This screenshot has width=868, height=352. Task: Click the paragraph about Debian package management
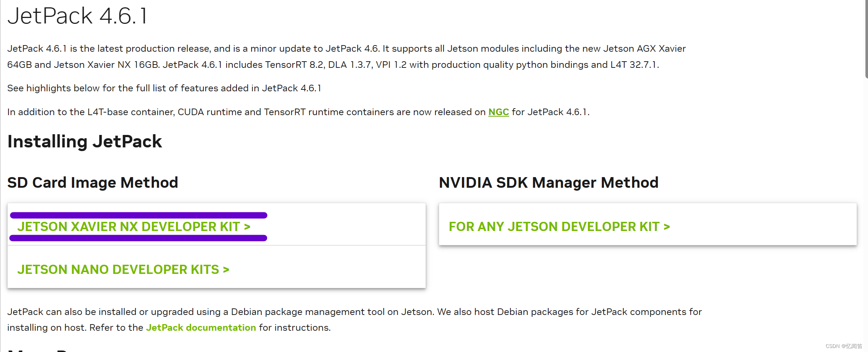[354, 319]
